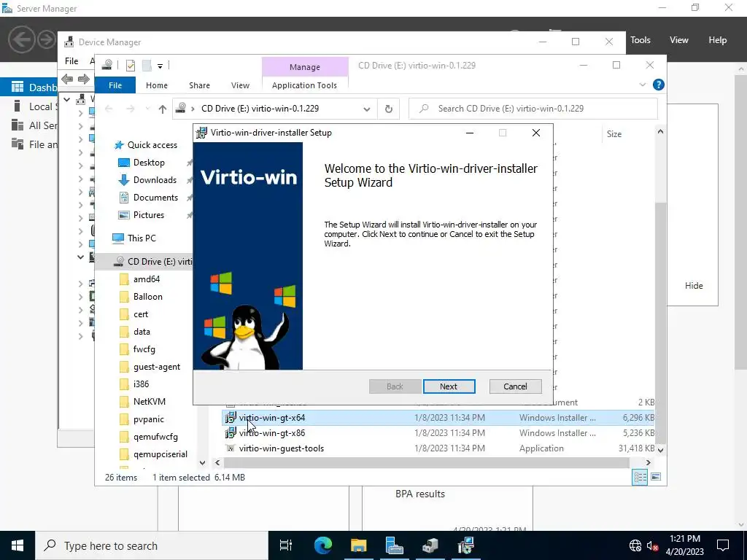The image size is (747, 560).
Task: Open Pictures in navigation pane
Action: point(149,215)
